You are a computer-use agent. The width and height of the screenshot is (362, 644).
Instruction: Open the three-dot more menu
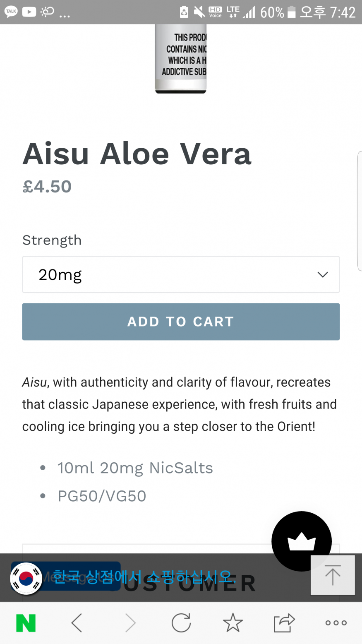tap(336, 622)
